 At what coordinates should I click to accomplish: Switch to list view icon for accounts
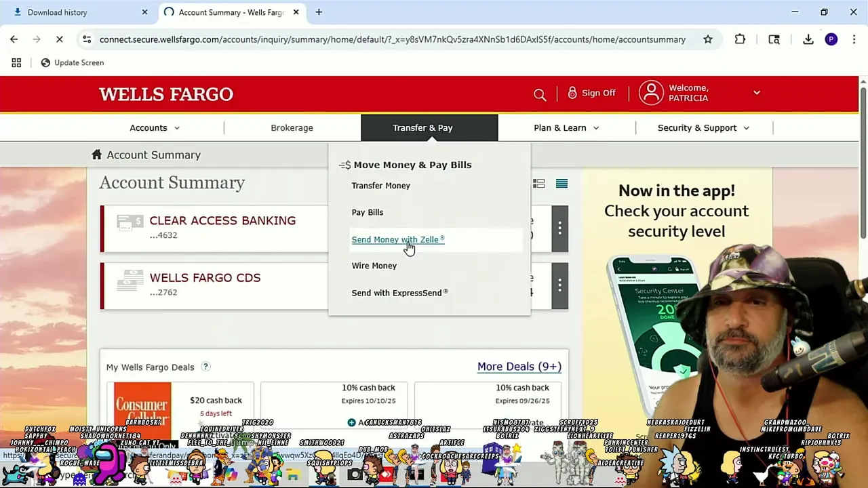[561, 184]
